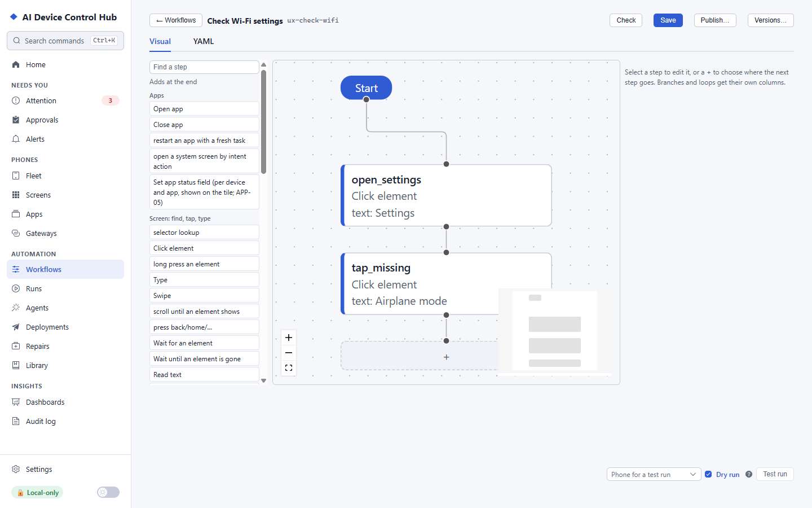This screenshot has height=508, width=812.
Task: Click the Agents sparkle icon
Action: coord(16,308)
